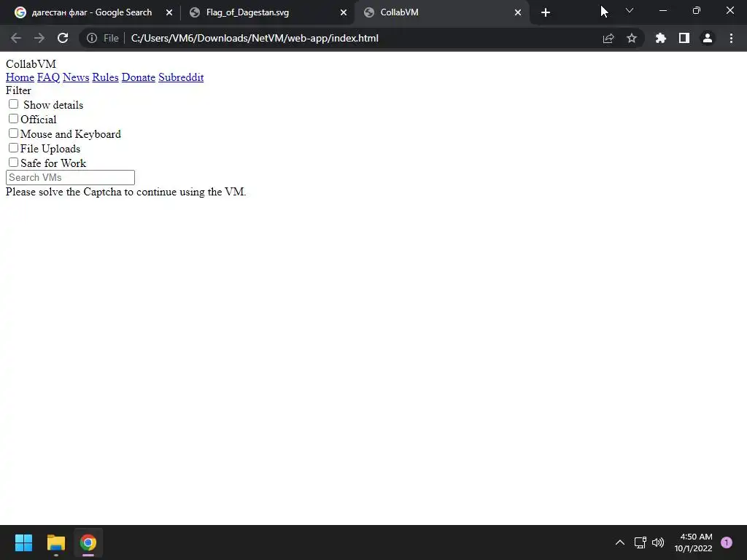Click the 'Please solve the Captcha' message
747x560 pixels.
click(125, 192)
